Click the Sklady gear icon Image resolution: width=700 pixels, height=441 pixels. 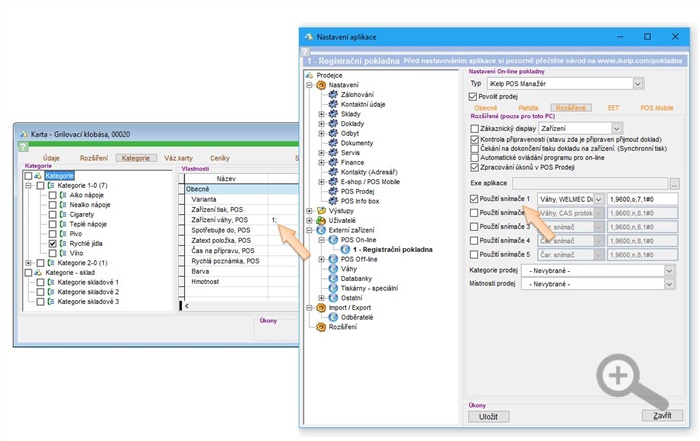pyautogui.click(x=333, y=114)
